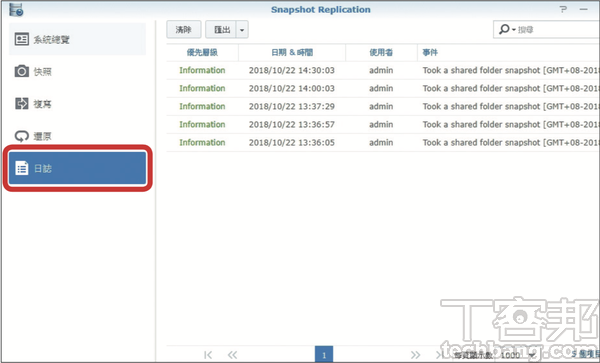Click Information in the 14:30:03 row

coord(202,70)
